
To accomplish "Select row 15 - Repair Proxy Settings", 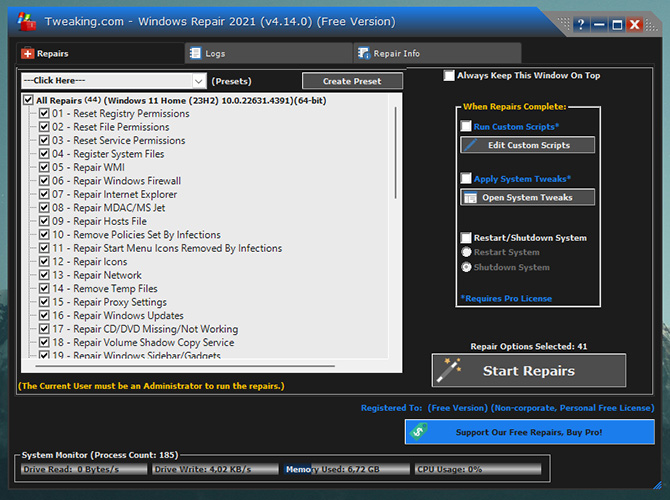I will (109, 302).
